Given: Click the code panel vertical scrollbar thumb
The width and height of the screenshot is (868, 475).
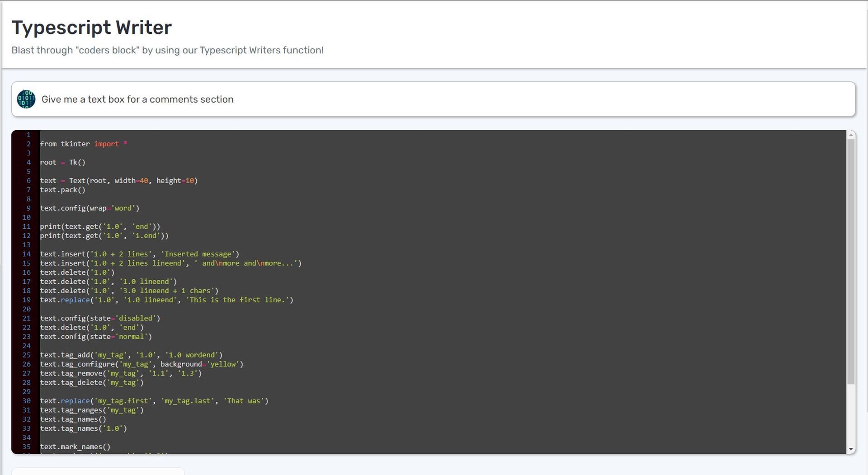Looking at the screenshot, I should pos(851,262).
